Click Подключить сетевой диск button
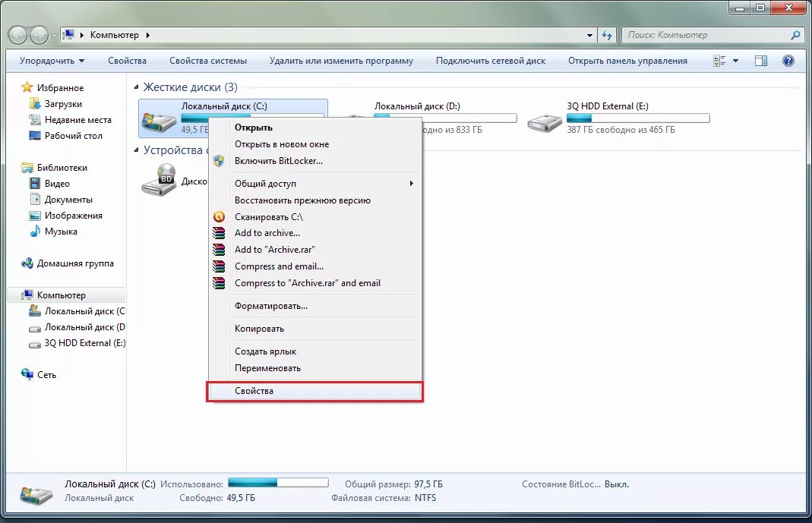812x523 pixels. tap(491, 61)
